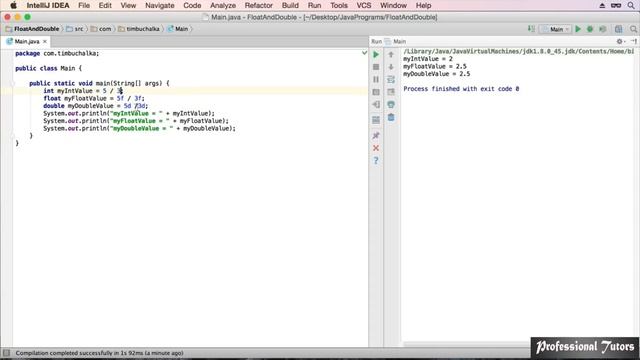Debug Main using the bug icon
The width and height of the screenshot is (640, 360).
[590, 29]
